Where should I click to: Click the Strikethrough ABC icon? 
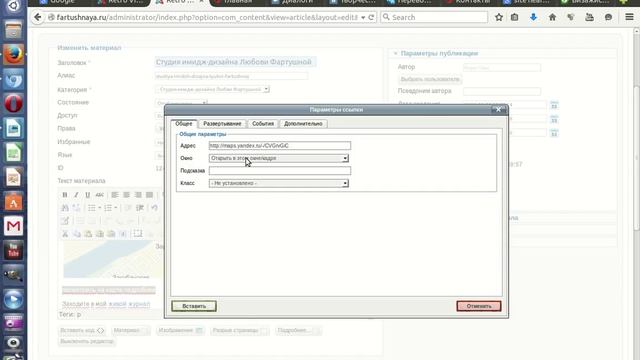click(99, 195)
